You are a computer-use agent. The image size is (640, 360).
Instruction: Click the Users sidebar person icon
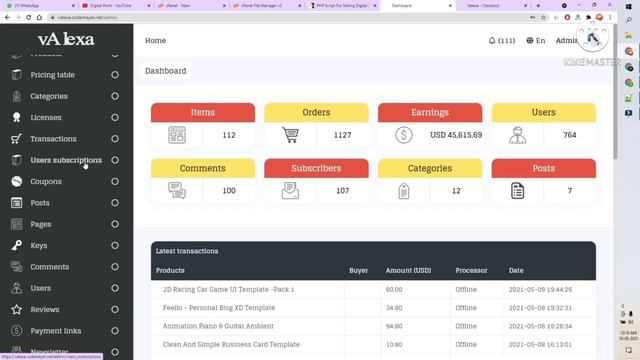16,288
